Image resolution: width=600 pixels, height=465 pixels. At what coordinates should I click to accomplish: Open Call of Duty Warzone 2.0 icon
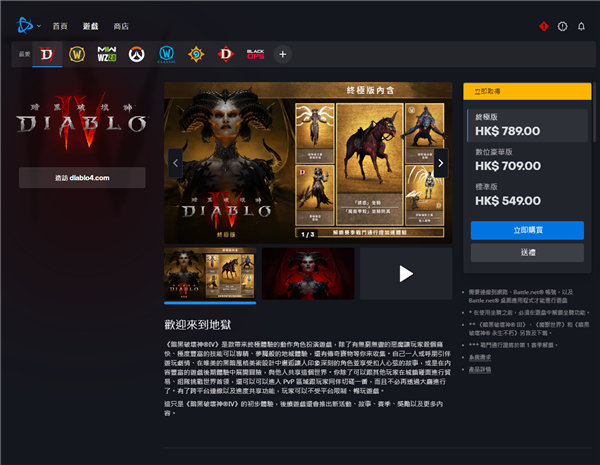click(108, 53)
